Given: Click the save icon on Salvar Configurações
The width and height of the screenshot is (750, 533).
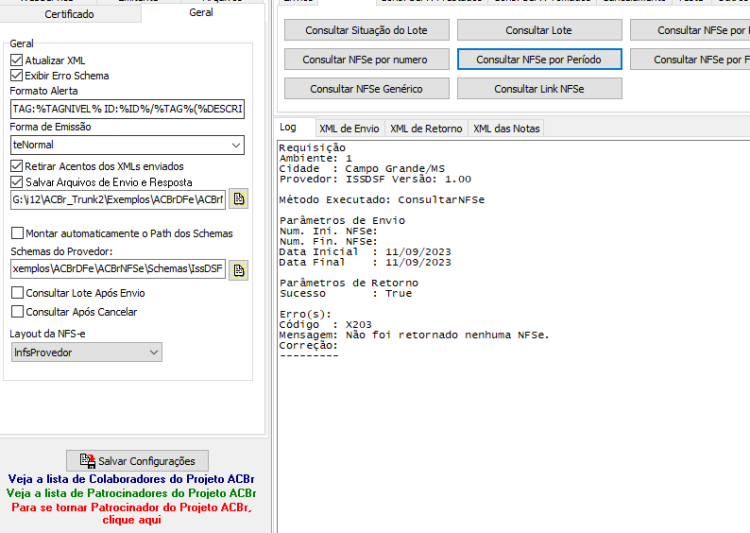Looking at the screenshot, I should tap(87, 461).
